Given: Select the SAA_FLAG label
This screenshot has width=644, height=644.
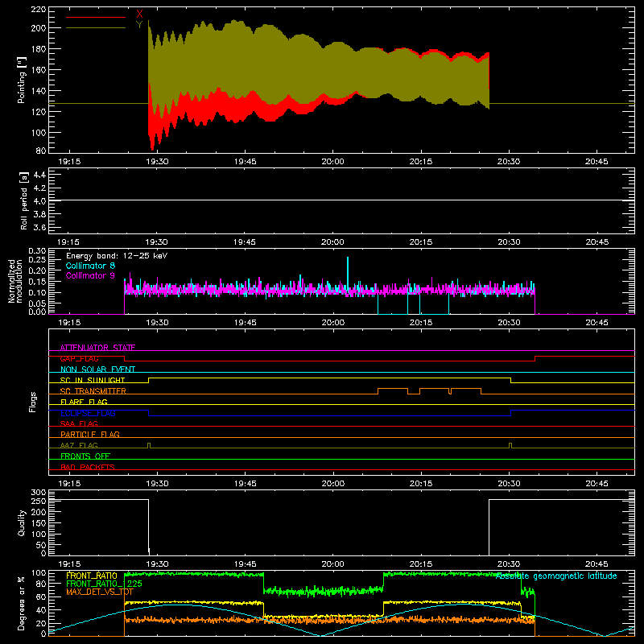Looking at the screenshot, I should point(79,423).
